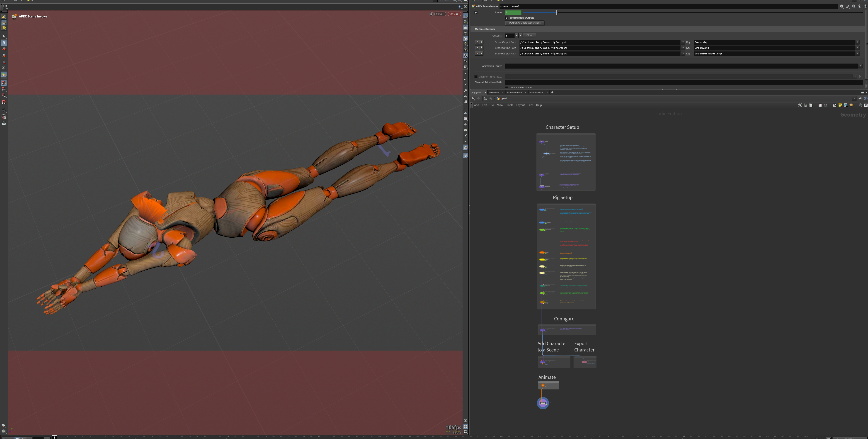868x439 pixels.
Task: Toggle the checkbox left of Frame
Action: [x=476, y=13]
